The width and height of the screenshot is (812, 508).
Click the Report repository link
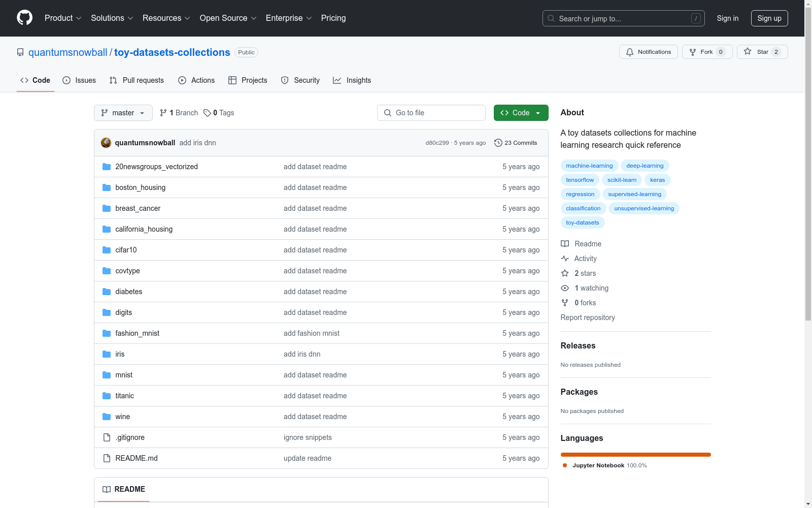point(588,317)
